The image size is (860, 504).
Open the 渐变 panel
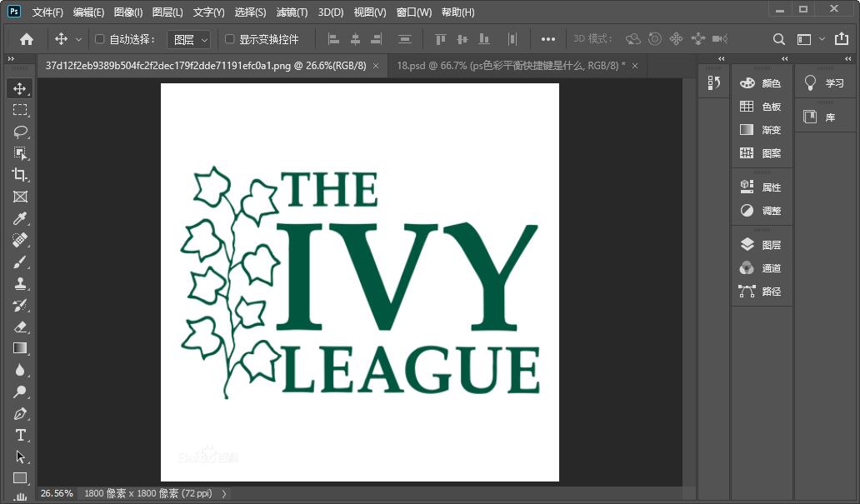[762, 130]
